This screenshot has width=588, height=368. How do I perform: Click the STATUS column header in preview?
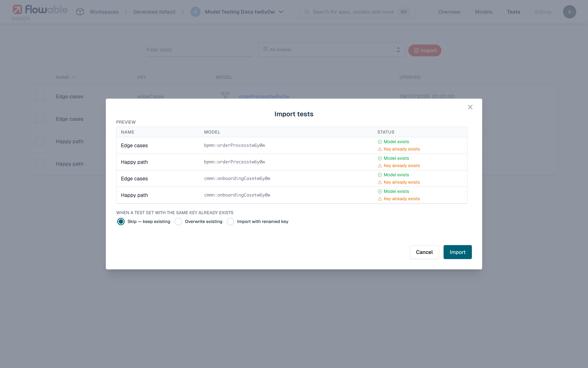point(386,132)
